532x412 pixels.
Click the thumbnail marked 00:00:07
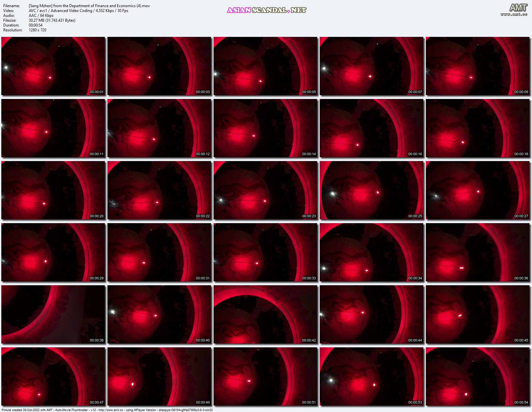[x=371, y=66]
